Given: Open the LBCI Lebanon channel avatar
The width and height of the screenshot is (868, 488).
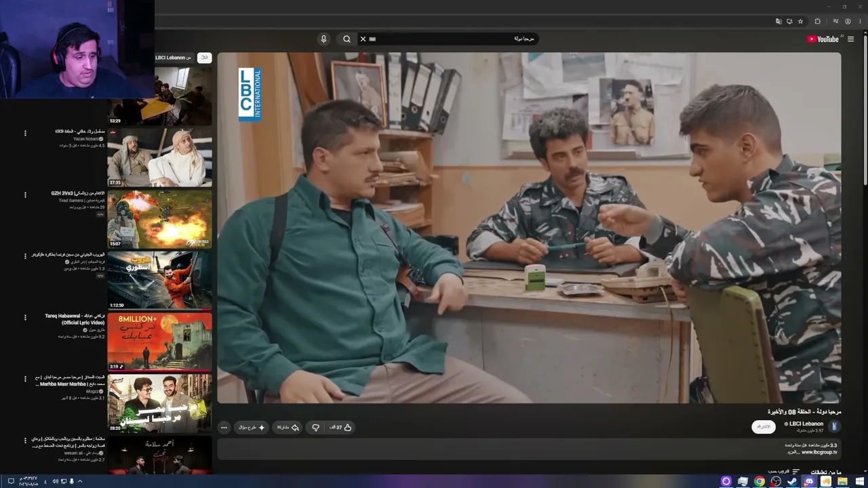Looking at the screenshot, I should click(835, 426).
